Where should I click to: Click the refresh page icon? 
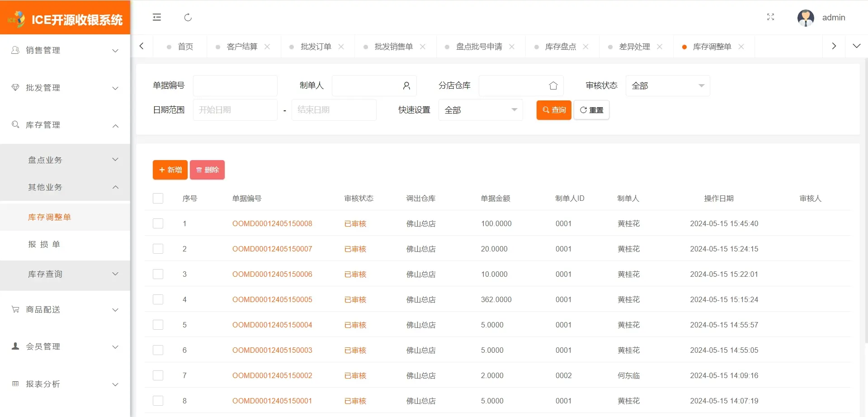[x=188, y=17]
